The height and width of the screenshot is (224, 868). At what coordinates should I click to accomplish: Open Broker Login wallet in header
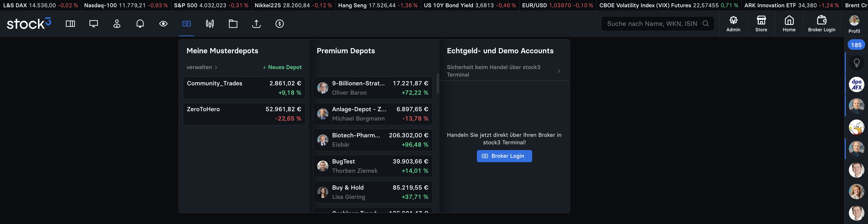click(x=822, y=24)
